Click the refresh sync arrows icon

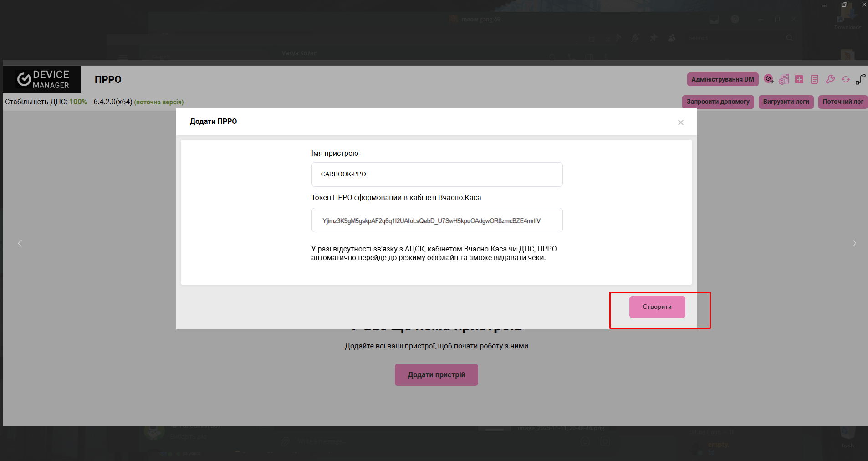(846, 79)
